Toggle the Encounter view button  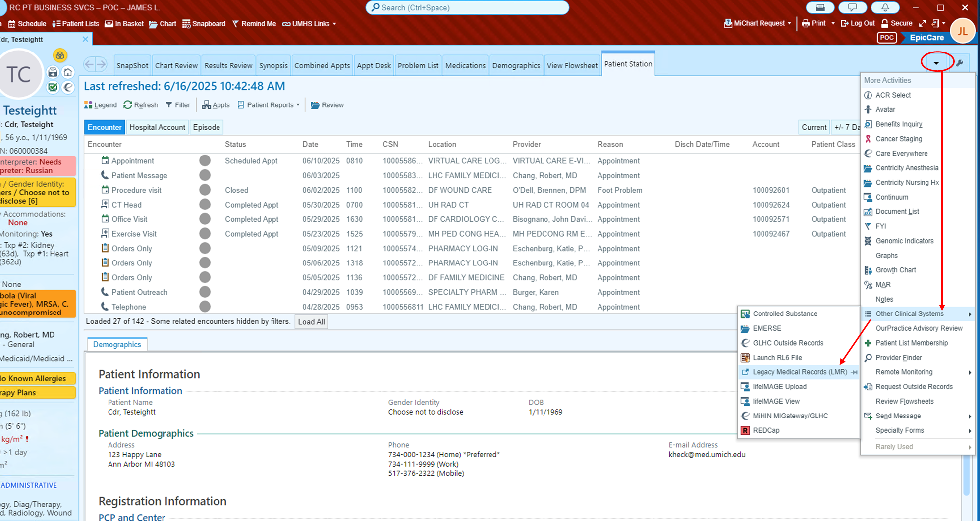point(105,127)
